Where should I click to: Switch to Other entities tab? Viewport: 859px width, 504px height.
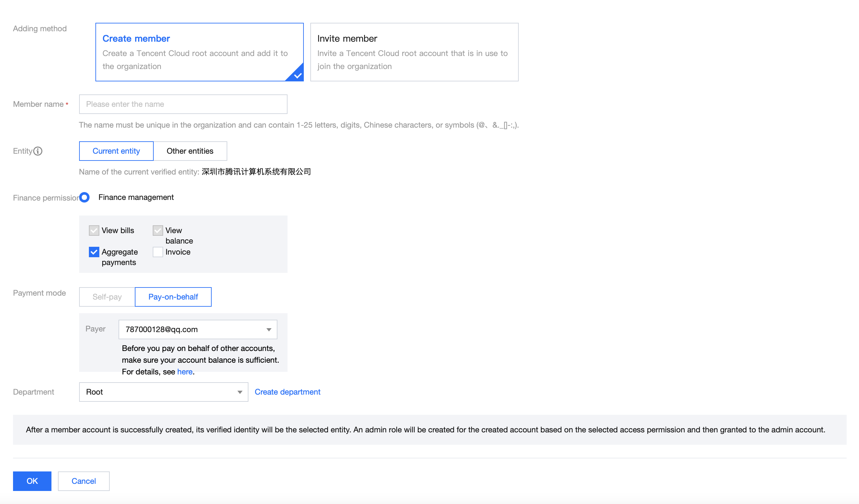[x=190, y=151]
